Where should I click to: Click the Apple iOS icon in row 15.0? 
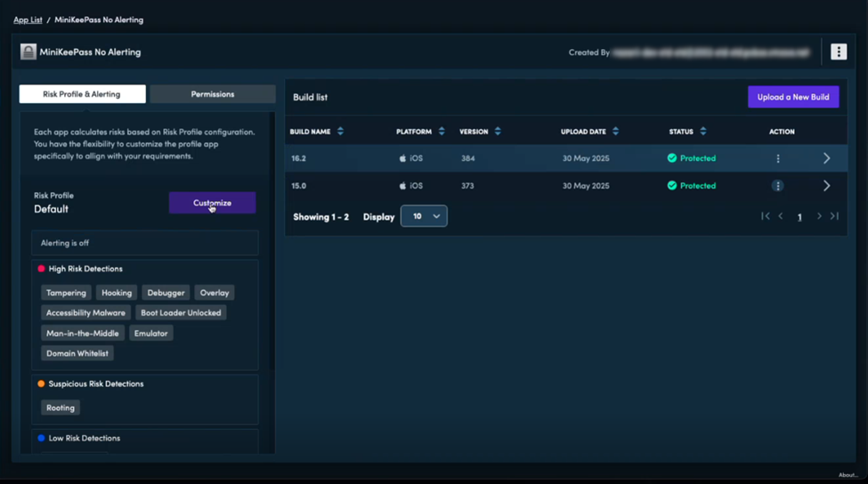(x=402, y=186)
